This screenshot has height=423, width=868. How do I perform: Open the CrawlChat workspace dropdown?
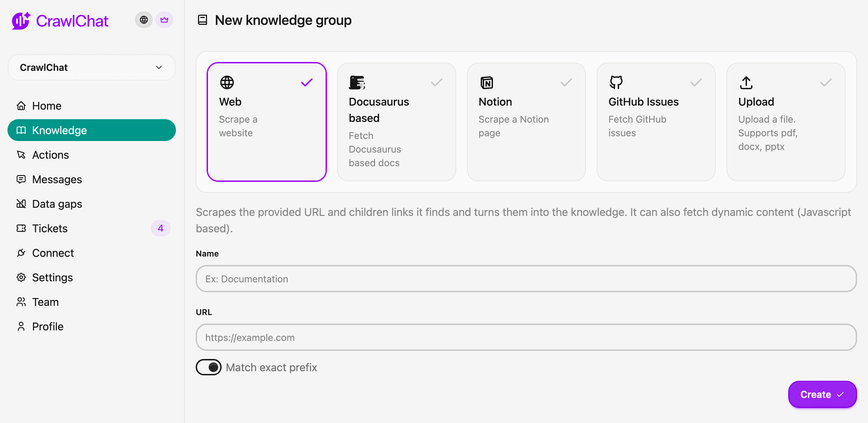91,67
